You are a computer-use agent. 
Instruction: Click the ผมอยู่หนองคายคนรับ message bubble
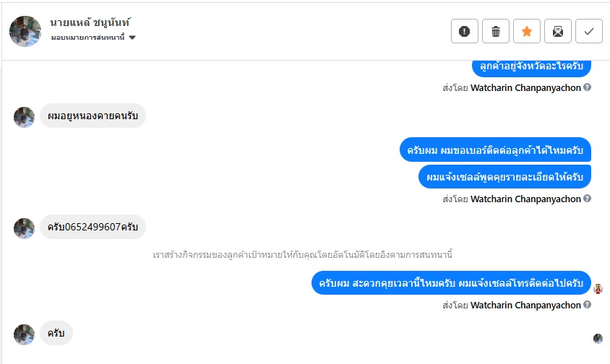[x=93, y=116]
